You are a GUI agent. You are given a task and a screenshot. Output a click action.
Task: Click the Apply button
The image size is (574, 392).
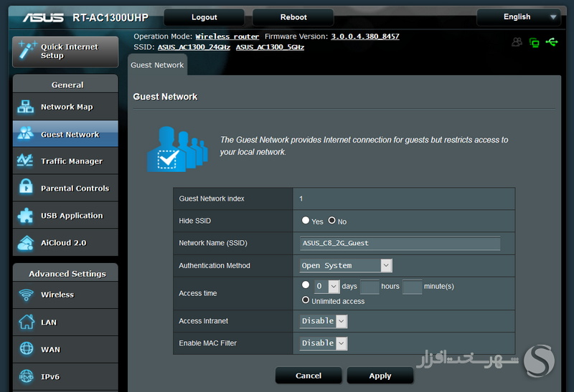[380, 376]
